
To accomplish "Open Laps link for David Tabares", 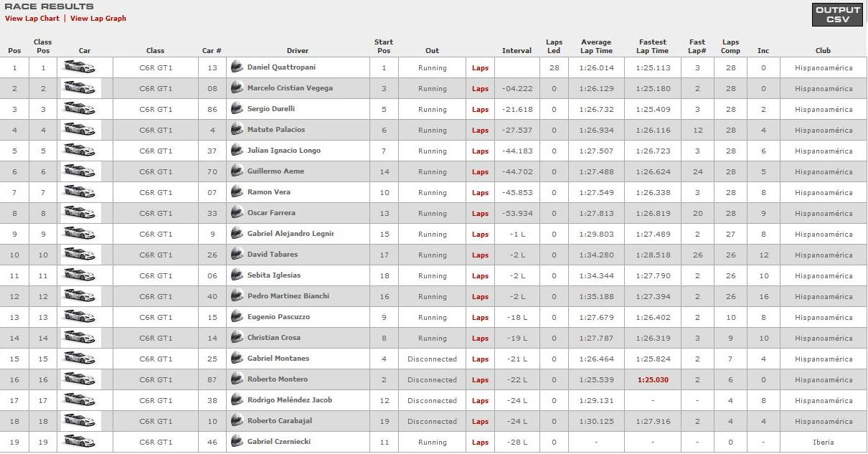I will click(x=480, y=255).
